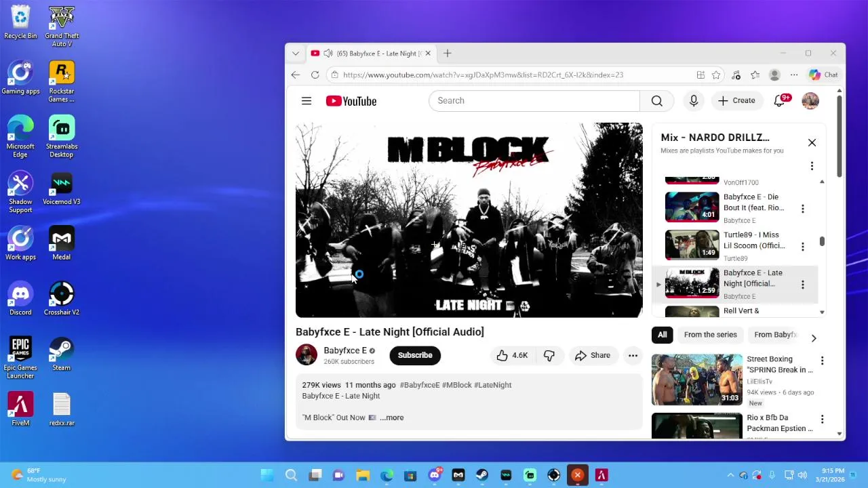Open Edge split screen icon
868x488 pixels.
click(701, 75)
